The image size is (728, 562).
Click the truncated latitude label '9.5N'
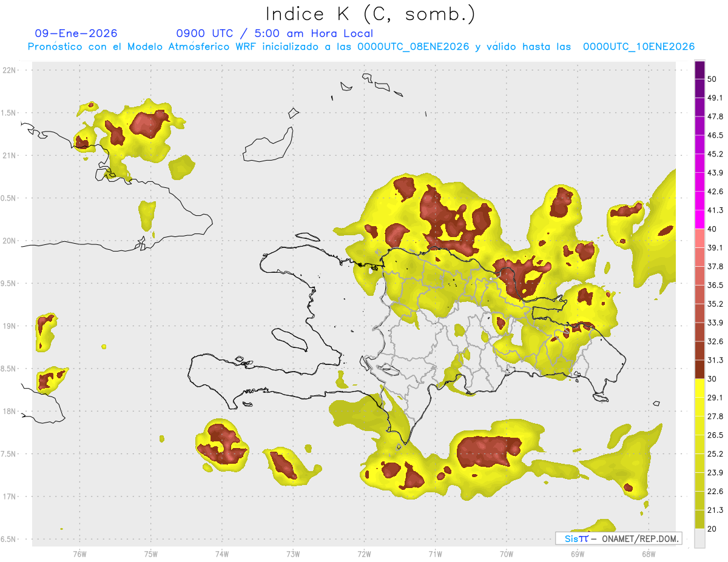click(8, 284)
